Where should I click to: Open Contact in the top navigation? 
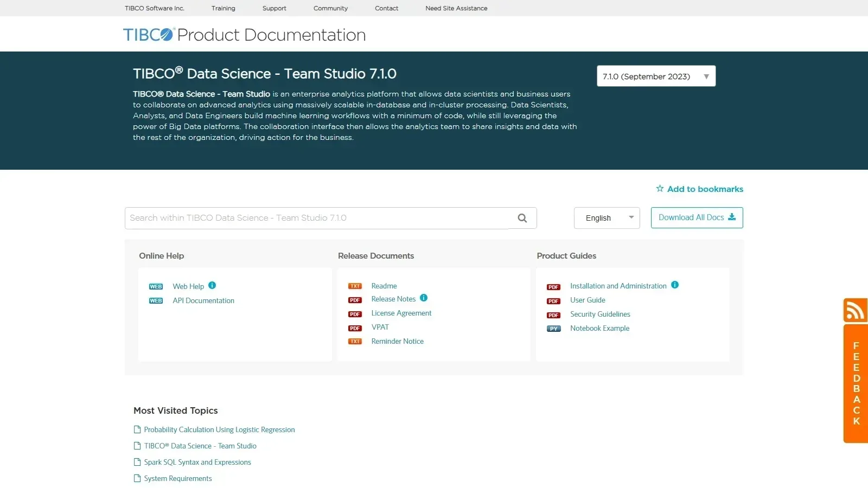pos(387,8)
